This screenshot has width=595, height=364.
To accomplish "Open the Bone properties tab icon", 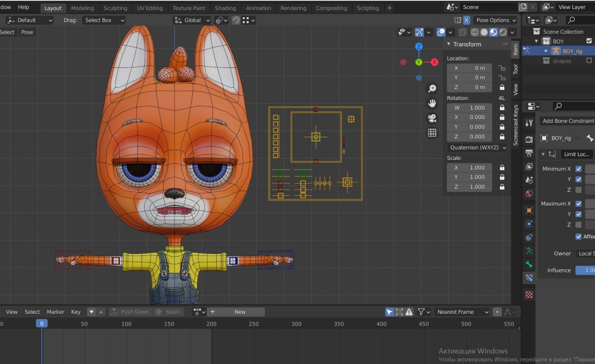I will tap(529, 265).
